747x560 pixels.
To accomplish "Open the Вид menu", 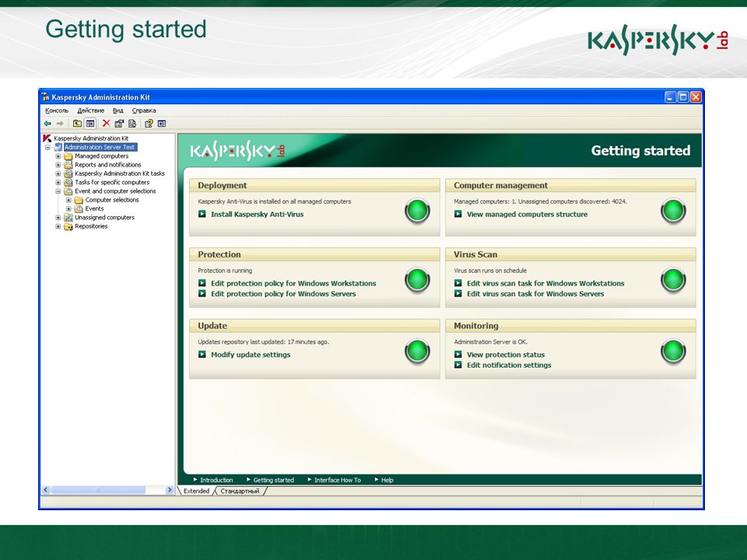I will click(x=117, y=110).
